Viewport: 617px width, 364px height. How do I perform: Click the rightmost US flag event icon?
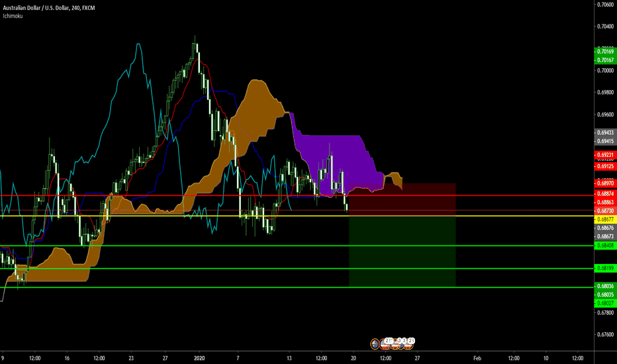[410, 343]
